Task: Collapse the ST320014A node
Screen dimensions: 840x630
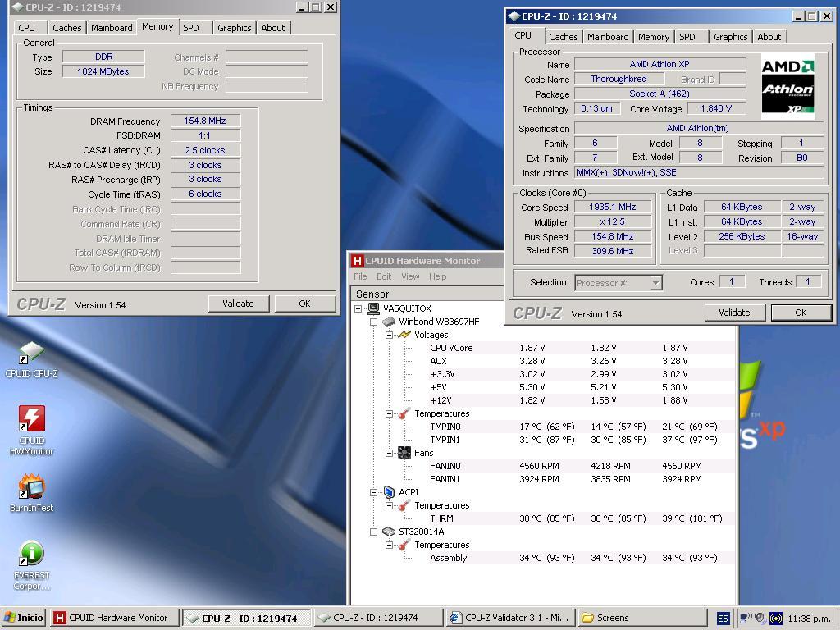Action: coord(373,532)
